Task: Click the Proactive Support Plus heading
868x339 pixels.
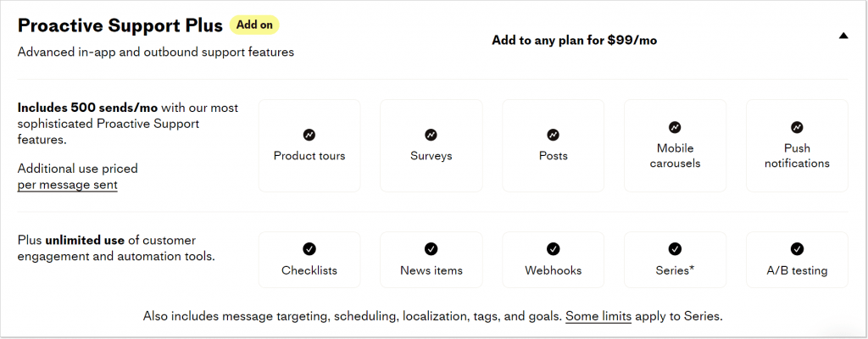Action: [x=120, y=25]
